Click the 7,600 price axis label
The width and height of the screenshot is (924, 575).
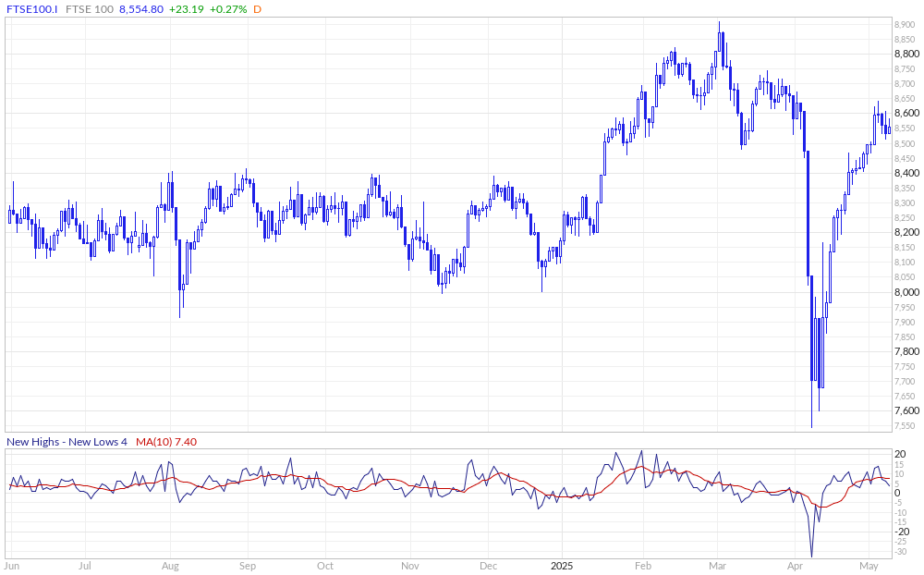907,411
